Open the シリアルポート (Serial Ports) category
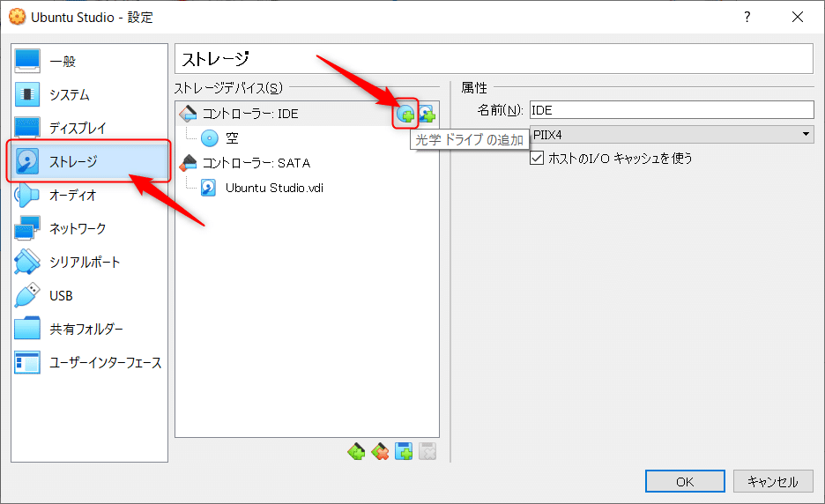This screenshot has height=504, width=825. coord(89,262)
